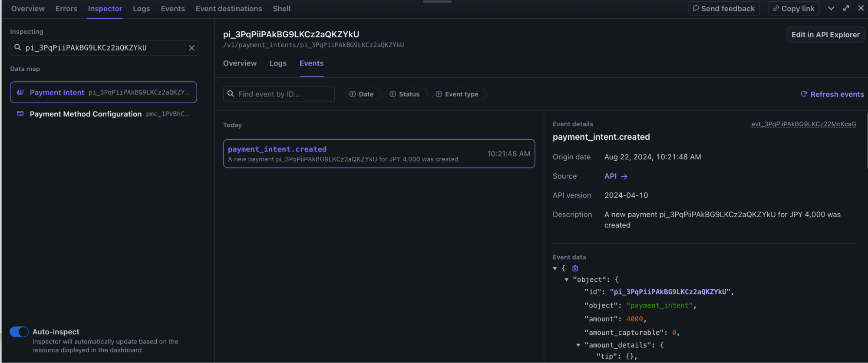Click Send feedback button

[x=723, y=9]
